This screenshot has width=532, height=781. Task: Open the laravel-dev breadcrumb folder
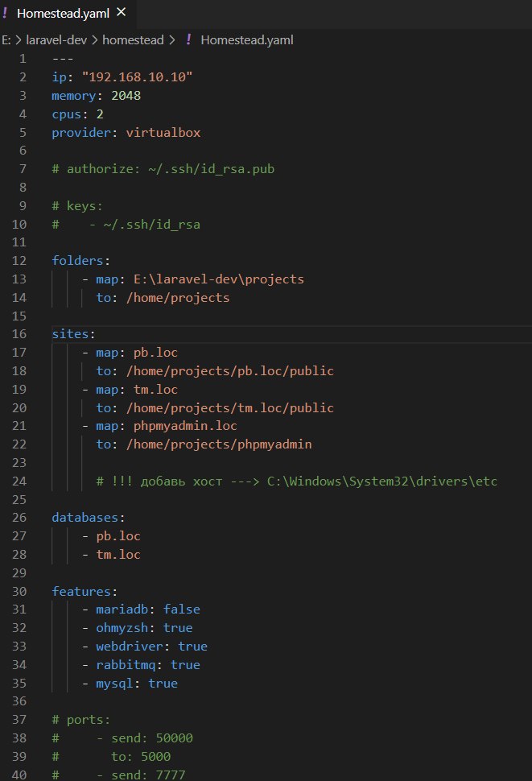(56, 39)
